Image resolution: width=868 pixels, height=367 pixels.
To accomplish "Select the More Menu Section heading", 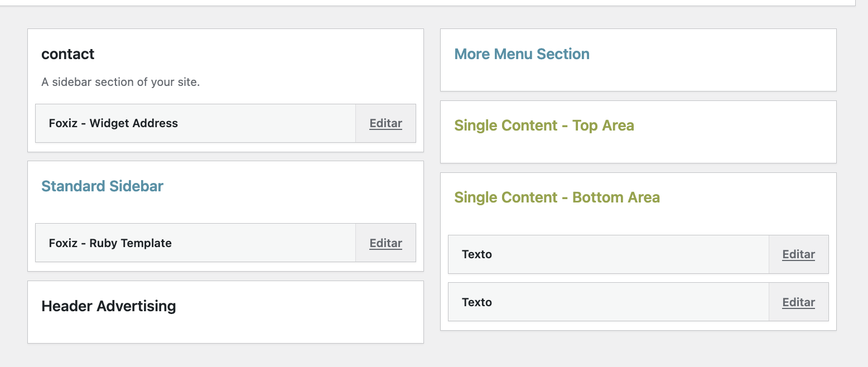I will (x=522, y=54).
